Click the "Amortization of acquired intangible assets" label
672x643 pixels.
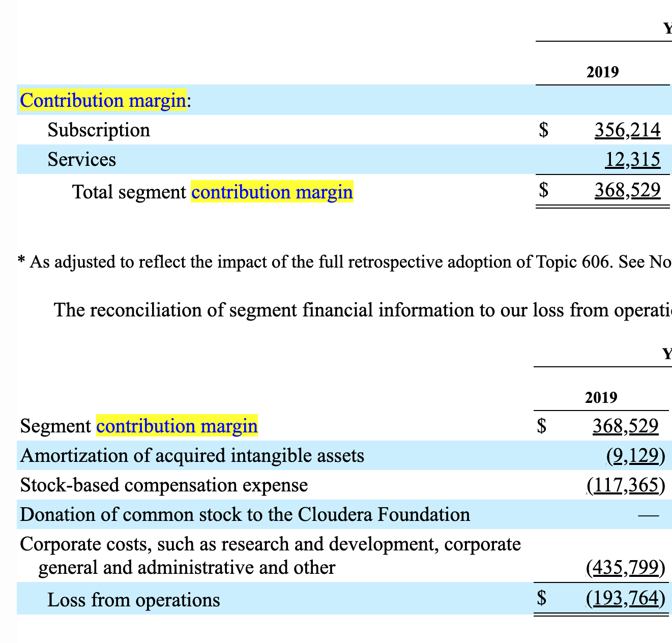pos(192,456)
